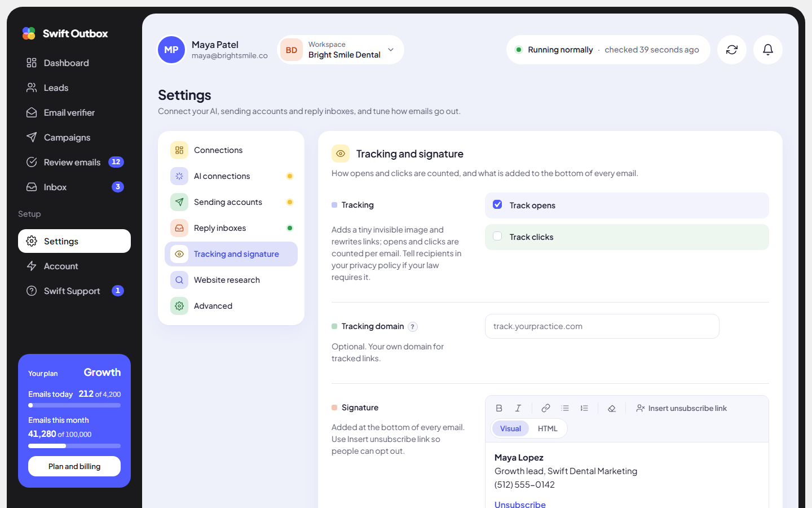This screenshot has height=508, width=812.
Task: Clear formatting with the eraser icon
Action: tap(612, 408)
